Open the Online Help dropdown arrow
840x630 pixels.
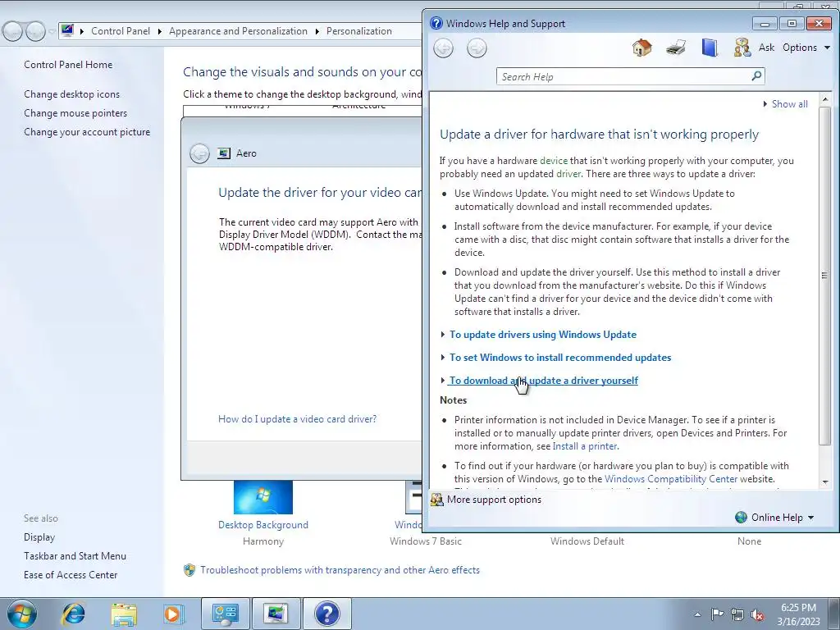point(810,518)
